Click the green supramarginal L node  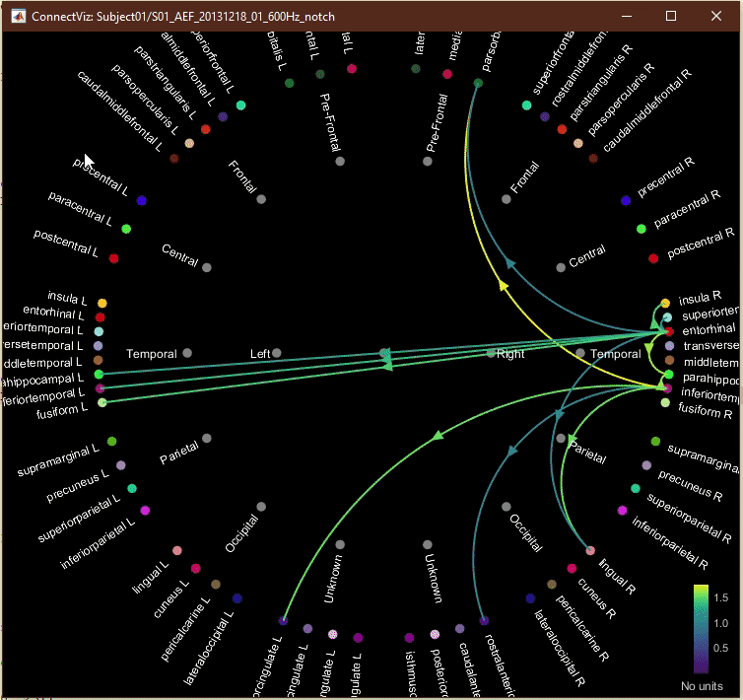coord(111,441)
